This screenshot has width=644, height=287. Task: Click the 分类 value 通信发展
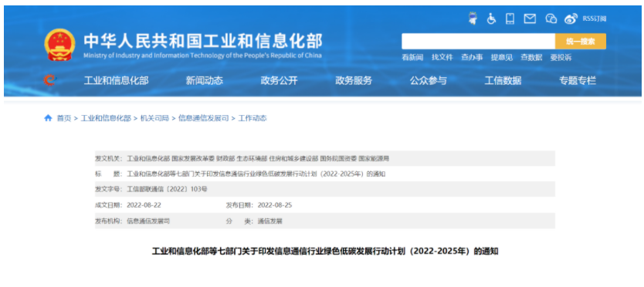(269, 221)
